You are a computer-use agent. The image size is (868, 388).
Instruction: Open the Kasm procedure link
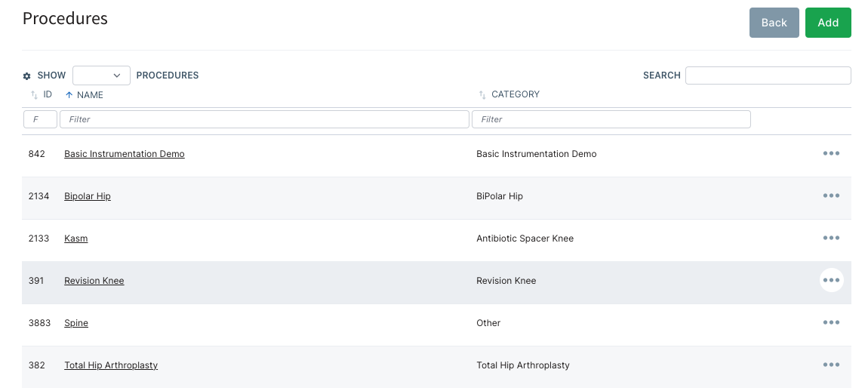click(75, 239)
